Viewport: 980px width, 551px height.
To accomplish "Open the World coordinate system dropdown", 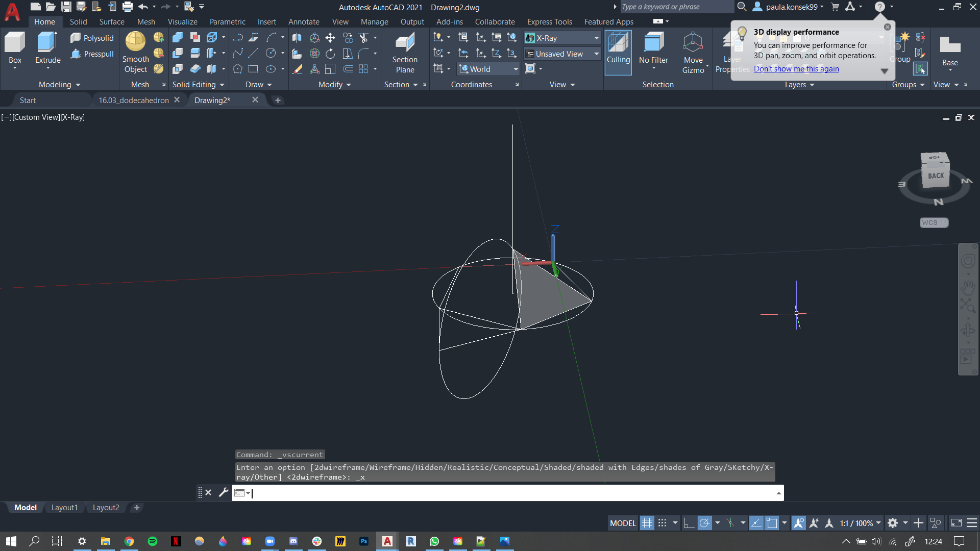I will tap(516, 68).
